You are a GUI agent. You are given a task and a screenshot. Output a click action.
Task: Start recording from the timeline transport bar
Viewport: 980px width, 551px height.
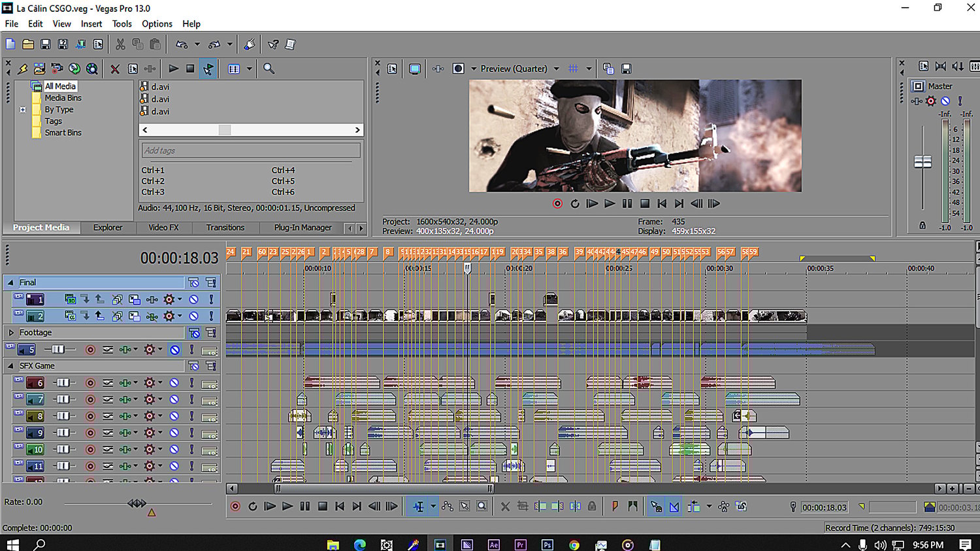pyautogui.click(x=235, y=507)
